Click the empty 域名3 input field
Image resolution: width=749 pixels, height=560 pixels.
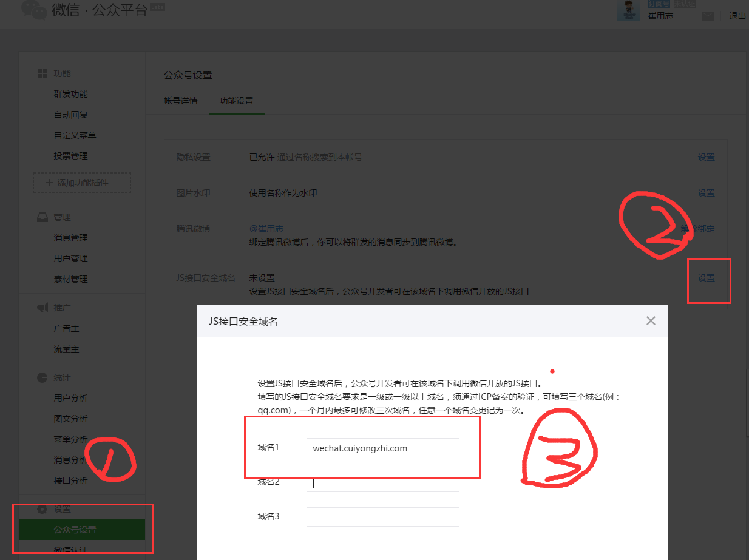[382, 517]
